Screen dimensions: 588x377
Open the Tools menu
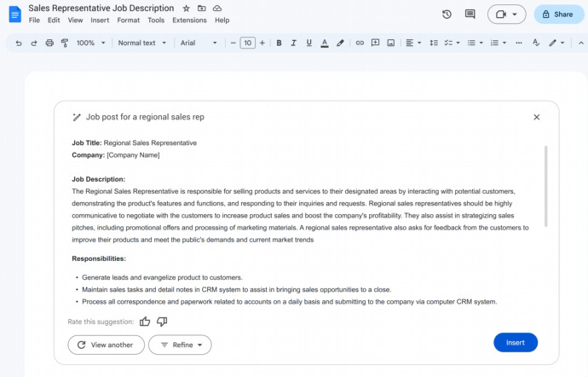[x=156, y=20]
